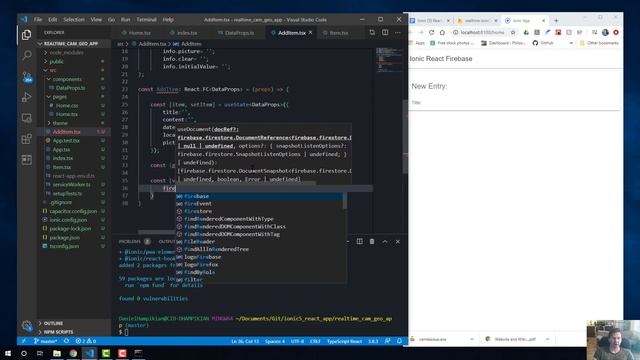This screenshot has width=640, height=360.
Task: Open the Explorer view in activity bar
Action: (x=27, y=35)
